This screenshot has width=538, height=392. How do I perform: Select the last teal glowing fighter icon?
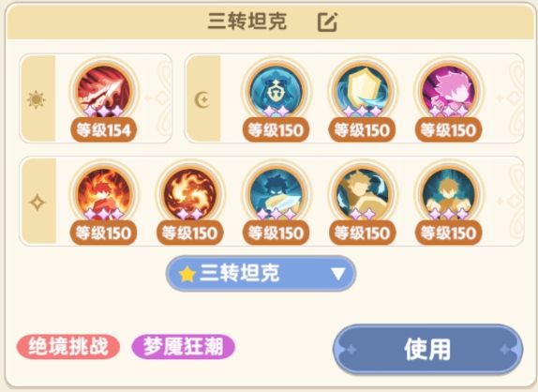(448, 194)
